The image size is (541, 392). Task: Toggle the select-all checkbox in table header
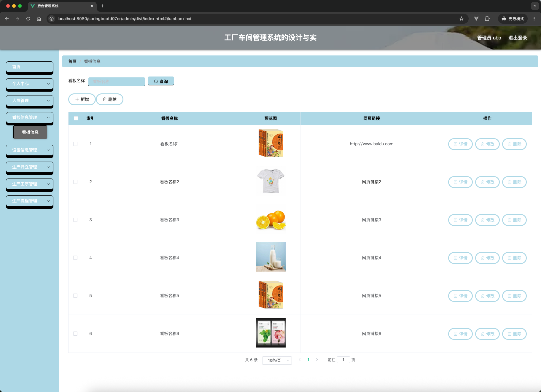(x=76, y=118)
